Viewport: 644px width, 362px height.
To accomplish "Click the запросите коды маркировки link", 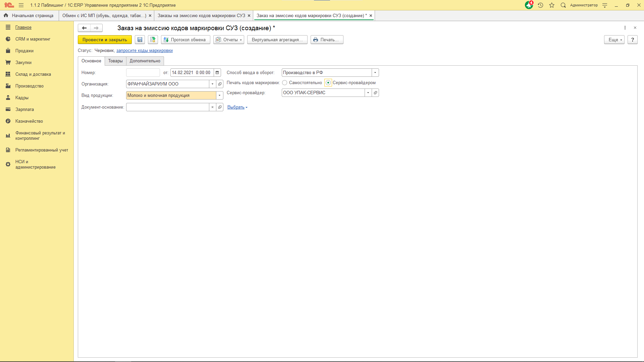I will [144, 51].
